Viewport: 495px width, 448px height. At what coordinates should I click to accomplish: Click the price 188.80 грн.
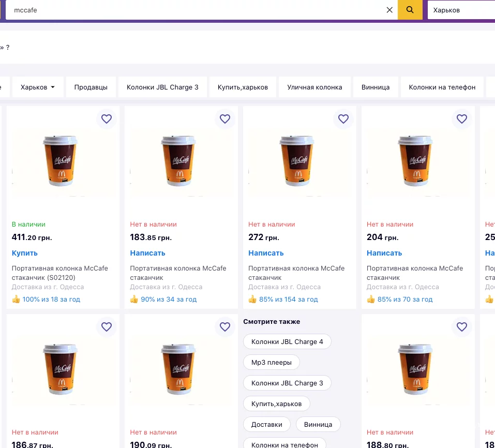(x=387, y=444)
